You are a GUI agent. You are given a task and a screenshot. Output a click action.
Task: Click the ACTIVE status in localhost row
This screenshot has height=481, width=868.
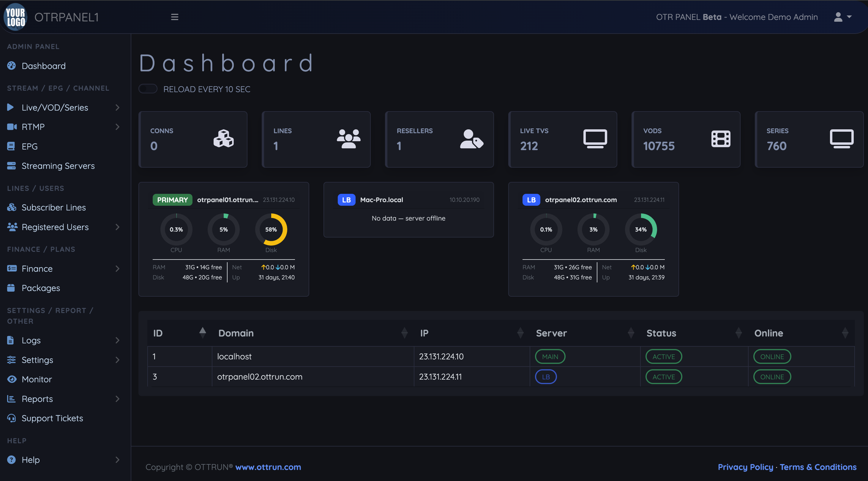[663, 356]
